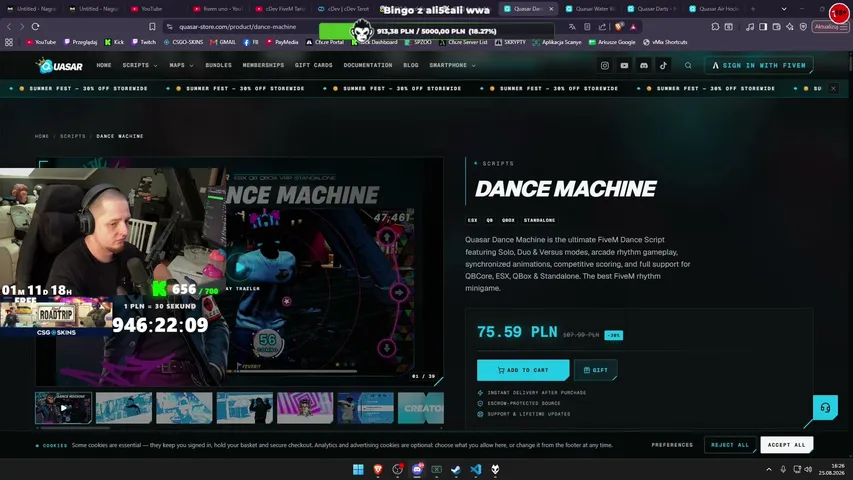Close the Summer Fest banner
Viewport: 853px width, 480px height.
(x=833, y=88)
